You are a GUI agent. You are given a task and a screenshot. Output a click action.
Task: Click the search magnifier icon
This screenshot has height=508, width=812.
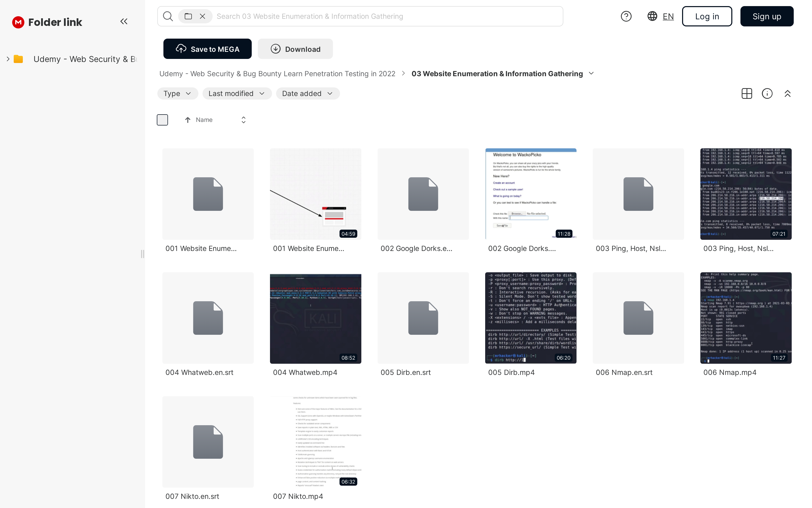click(x=168, y=16)
